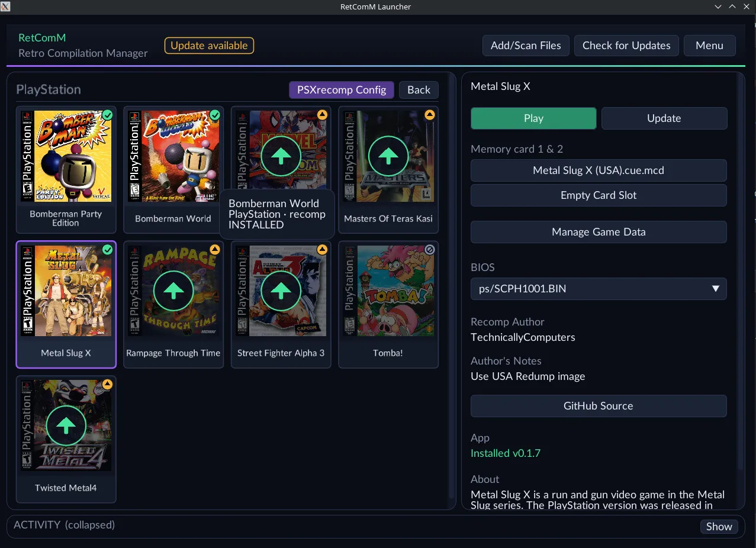Screen dimensions: 756x548
Task: Click orange badge on Street Fighter Alpha 3
Action: click(x=322, y=250)
